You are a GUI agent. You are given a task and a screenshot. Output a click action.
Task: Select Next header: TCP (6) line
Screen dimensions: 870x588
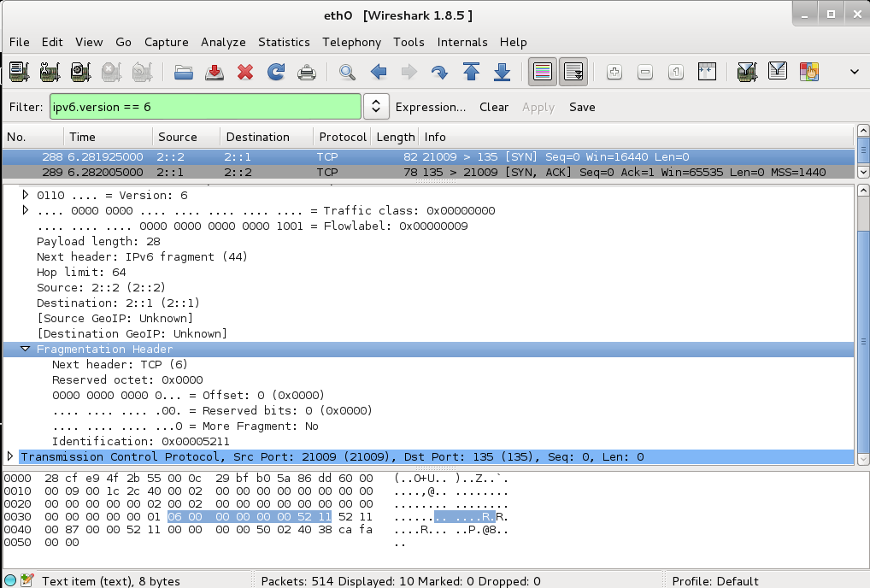pos(120,364)
